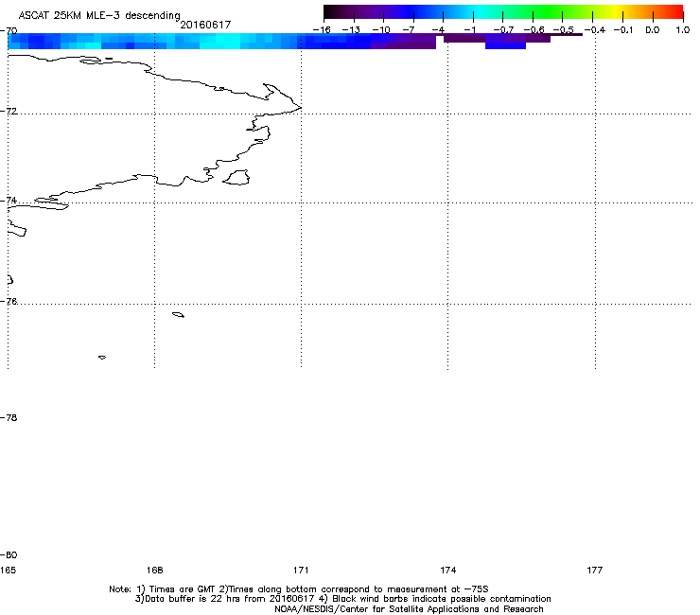Click the outlined island just south of the cape
The width and height of the screenshot is (700, 615).
click(x=236, y=178)
